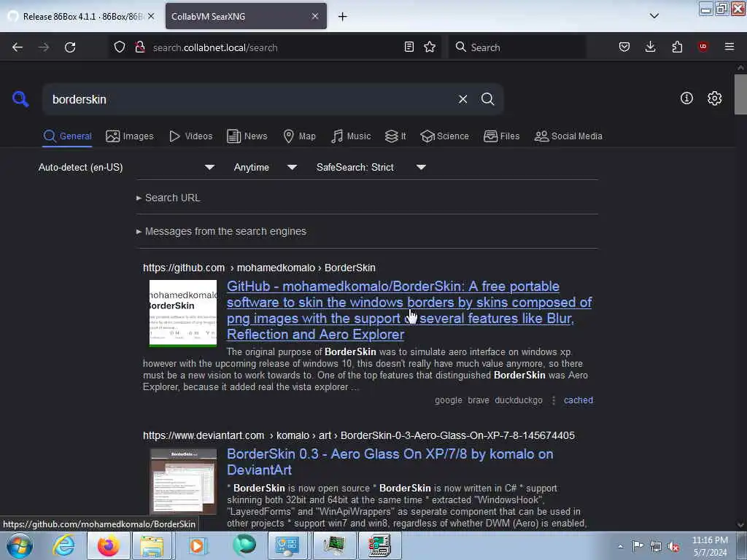Launch Internet Explorer from taskbar

point(63,546)
